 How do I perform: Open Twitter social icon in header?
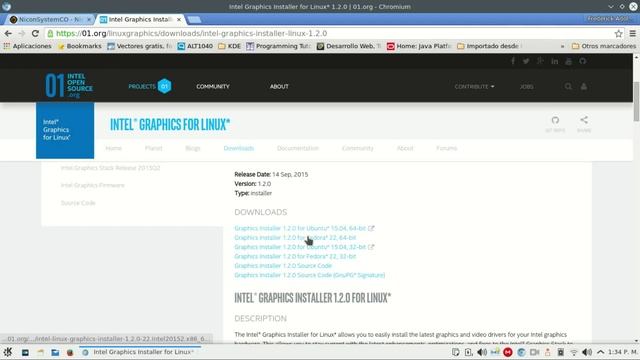526,61
